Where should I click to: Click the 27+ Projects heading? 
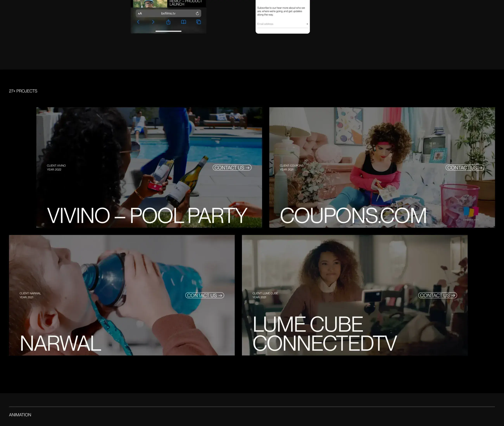(23, 91)
